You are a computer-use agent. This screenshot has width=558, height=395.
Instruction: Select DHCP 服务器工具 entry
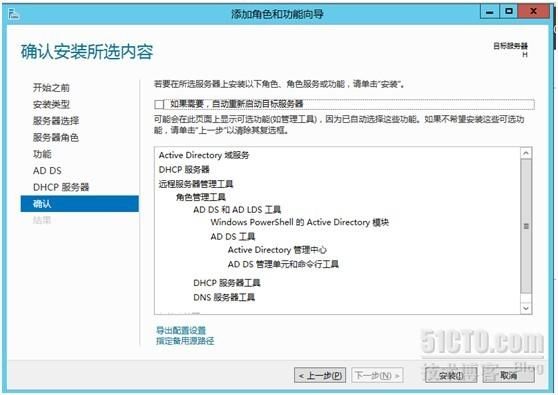click(227, 283)
